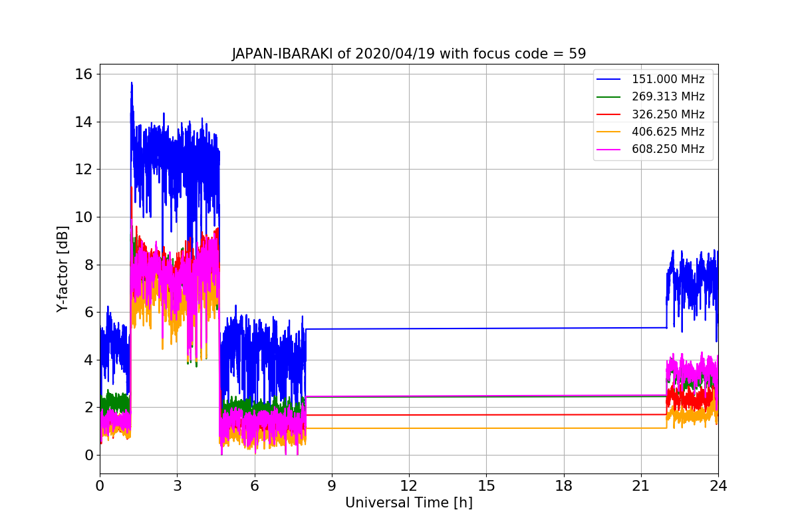Image resolution: width=798 pixels, height=532 pixels.
Task: Select the 326.250 MHz legend label
Action: (668, 114)
